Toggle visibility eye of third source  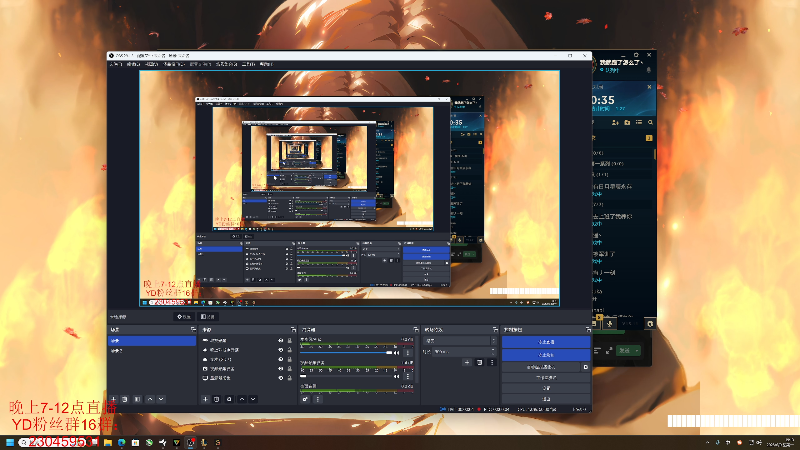pos(281,359)
